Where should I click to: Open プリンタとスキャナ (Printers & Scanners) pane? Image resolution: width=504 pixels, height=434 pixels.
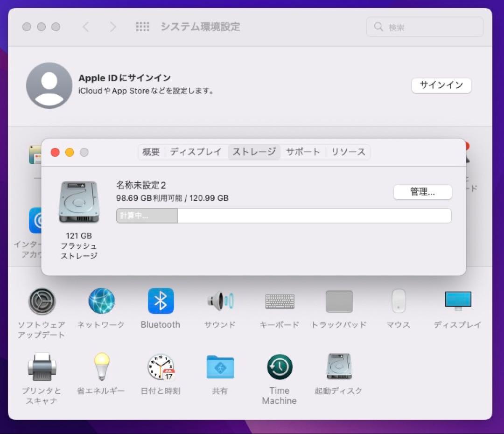[42, 368]
